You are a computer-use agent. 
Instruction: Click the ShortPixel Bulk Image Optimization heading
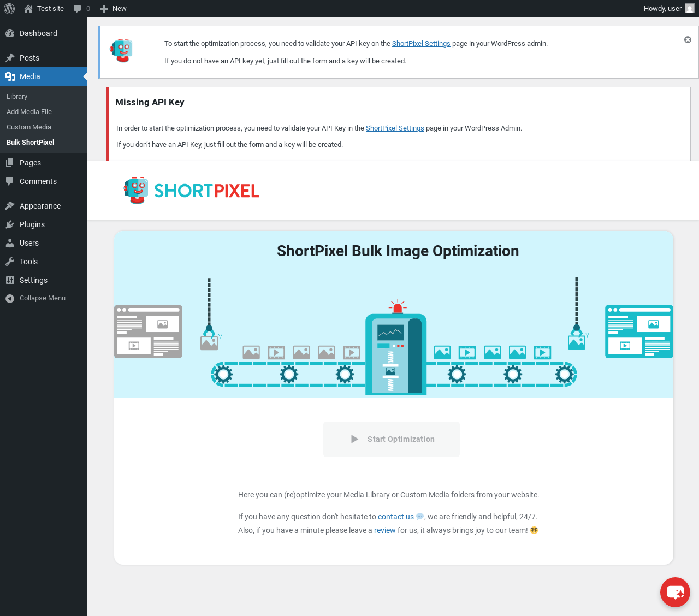(398, 251)
